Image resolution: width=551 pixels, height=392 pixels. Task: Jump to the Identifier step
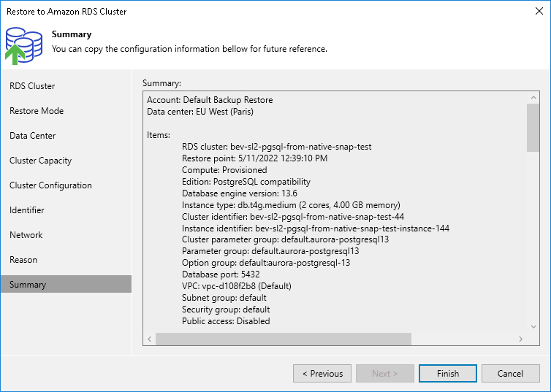pyautogui.click(x=27, y=210)
